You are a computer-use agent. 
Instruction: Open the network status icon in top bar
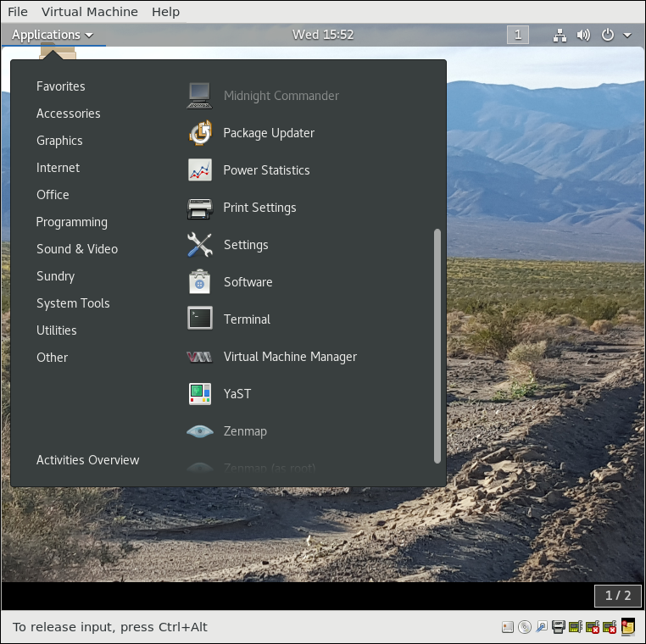[560, 35]
